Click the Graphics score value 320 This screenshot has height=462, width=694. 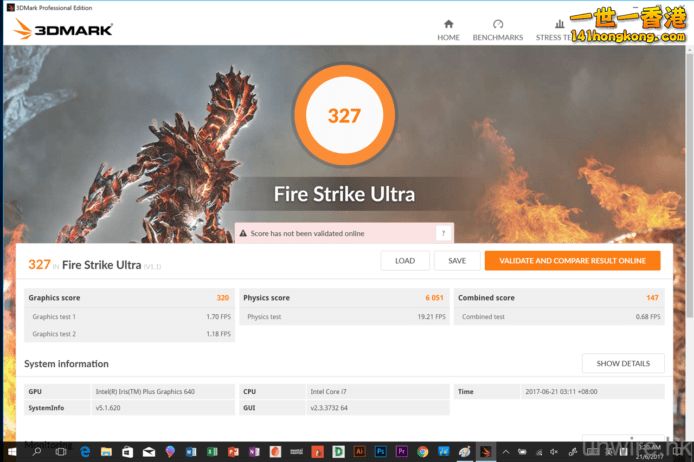[x=223, y=298]
